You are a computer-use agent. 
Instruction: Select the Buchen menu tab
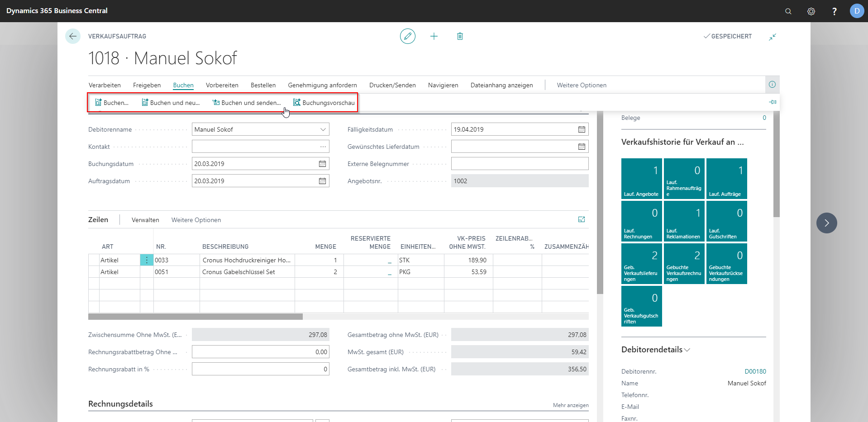(183, 85)
